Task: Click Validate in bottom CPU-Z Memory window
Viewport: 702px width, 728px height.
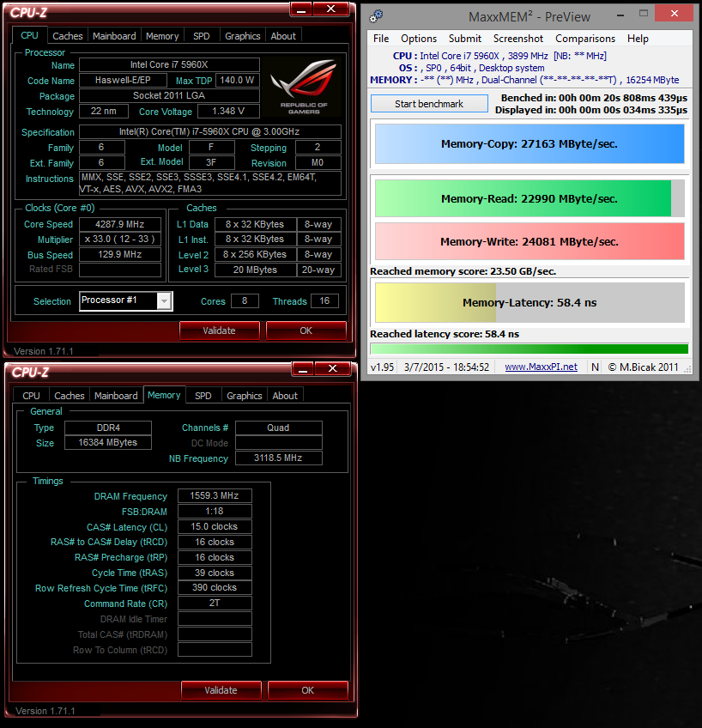Action: pyautogui.click(x=221, y=690)
